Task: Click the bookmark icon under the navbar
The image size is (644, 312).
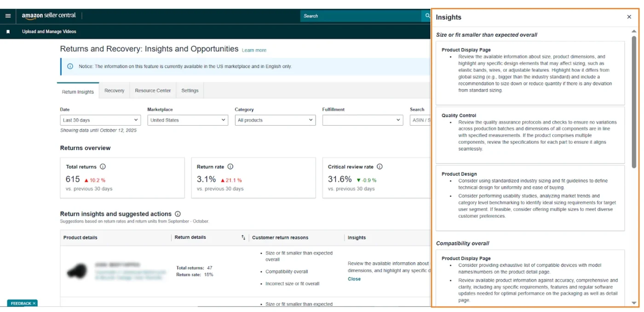Action: [x=7, y=31]
